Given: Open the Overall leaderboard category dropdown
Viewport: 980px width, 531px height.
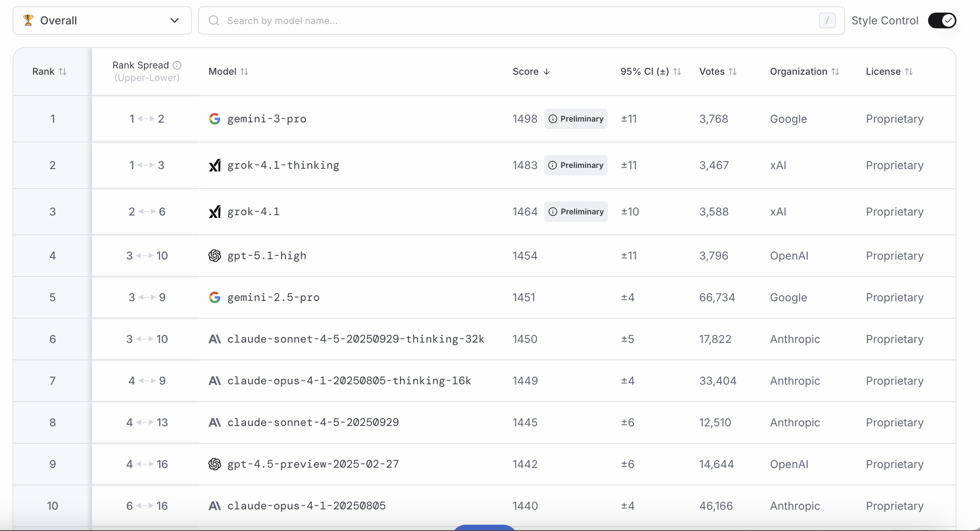Looking at the screenshot, I should (101, 20).
